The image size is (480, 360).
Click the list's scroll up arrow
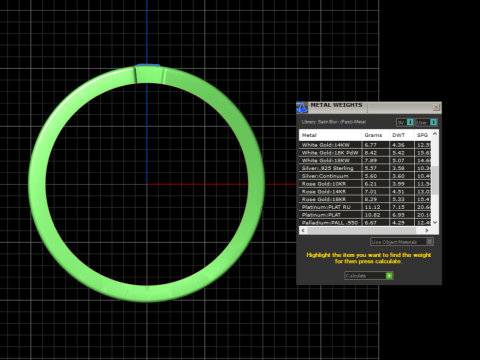coord(435,133)
